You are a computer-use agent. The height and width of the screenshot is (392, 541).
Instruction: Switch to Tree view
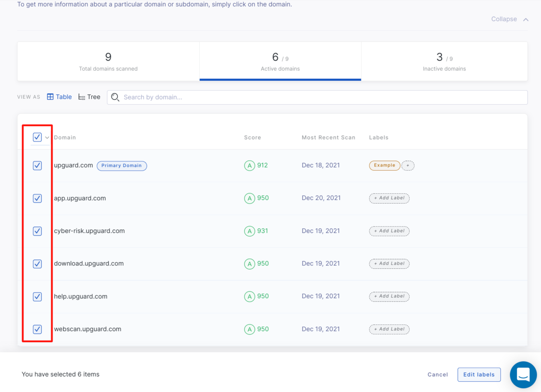pos(89,97)
